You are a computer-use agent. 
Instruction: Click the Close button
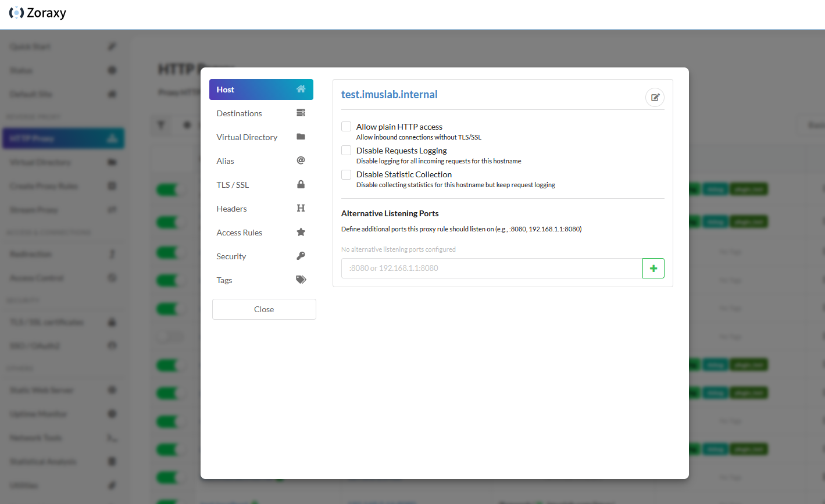264,309
